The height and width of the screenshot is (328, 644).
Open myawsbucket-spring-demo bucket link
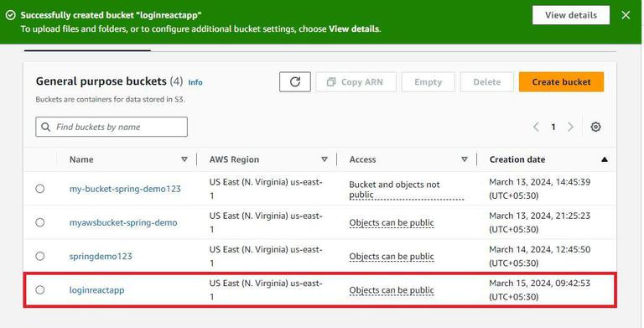[123, 223]
